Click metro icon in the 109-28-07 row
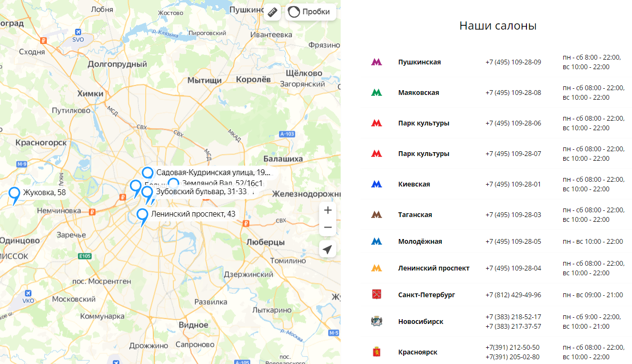The width and height of the screenshot is (632, 364). pos(376,154)
